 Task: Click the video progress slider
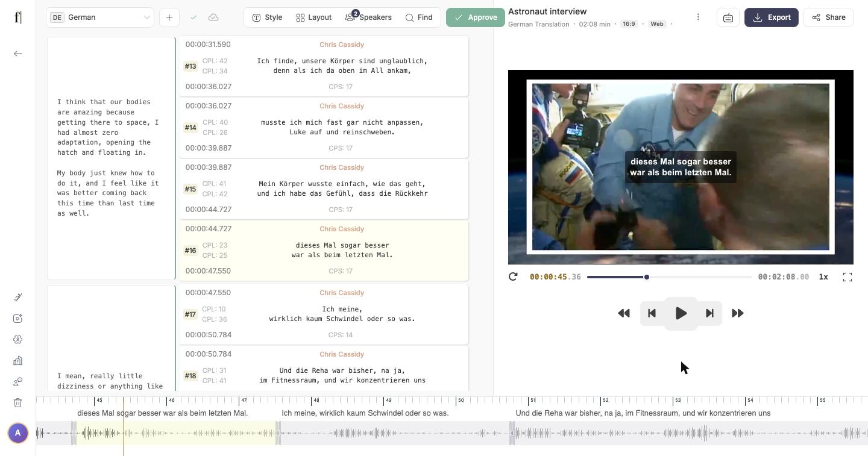click(669, 277)
